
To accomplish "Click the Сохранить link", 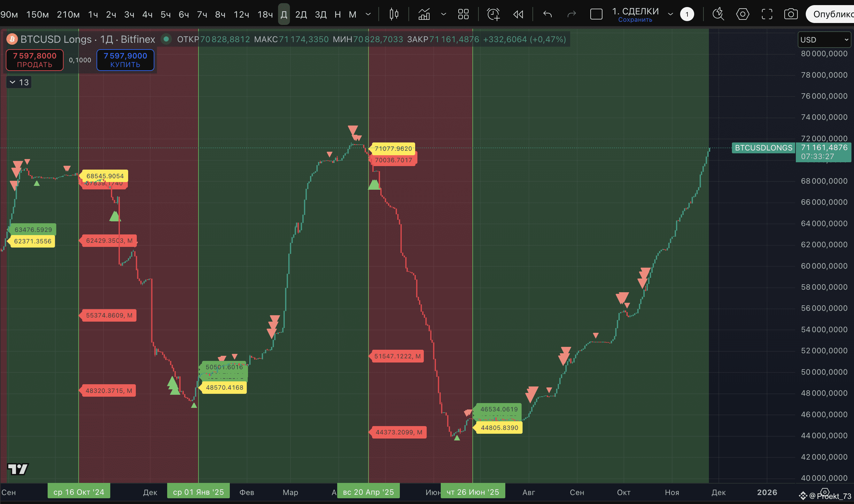I will coord(635,19).
